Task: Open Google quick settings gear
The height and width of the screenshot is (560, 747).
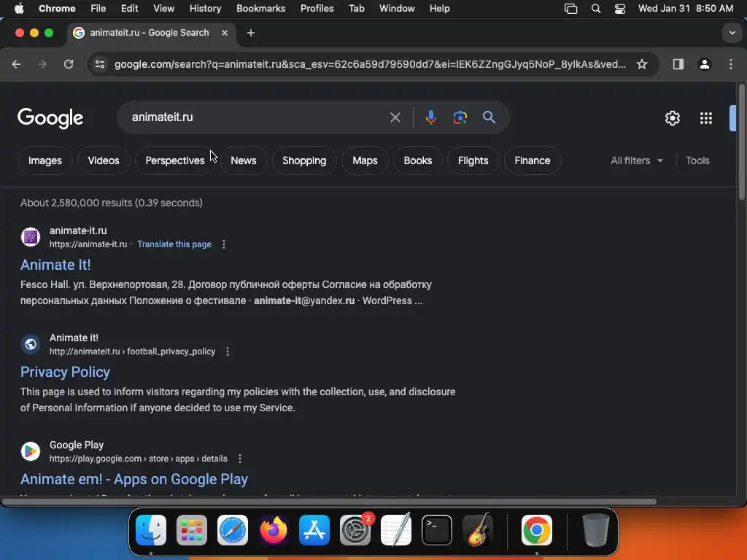Action: (672, 118)
